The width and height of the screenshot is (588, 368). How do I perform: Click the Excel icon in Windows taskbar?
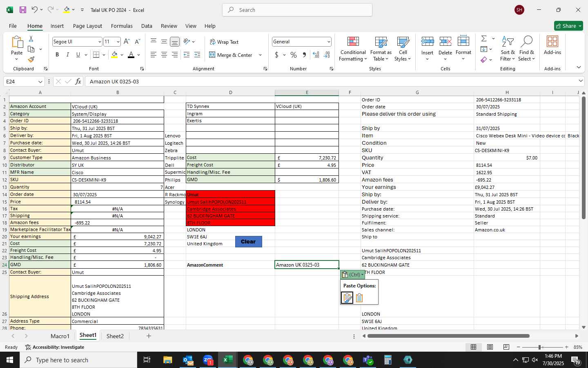pyautogui.click(x=228, y=360)
